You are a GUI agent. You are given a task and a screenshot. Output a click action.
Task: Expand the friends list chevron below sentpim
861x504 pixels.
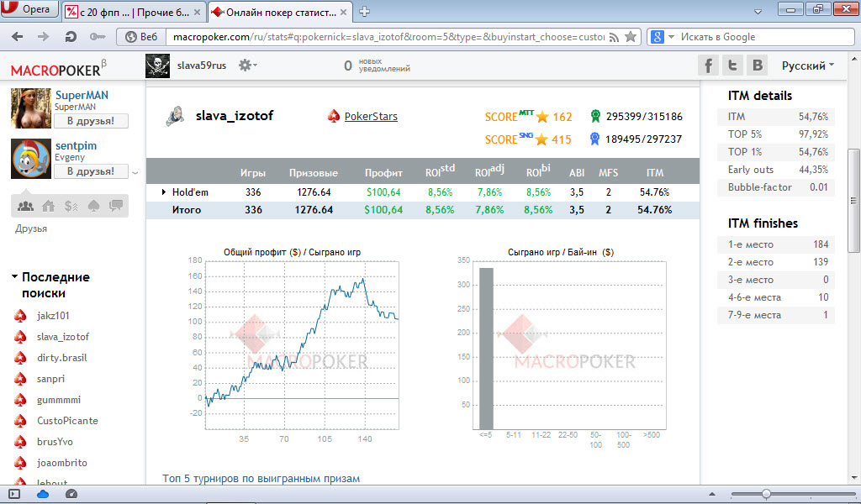[x=135, y=173]
